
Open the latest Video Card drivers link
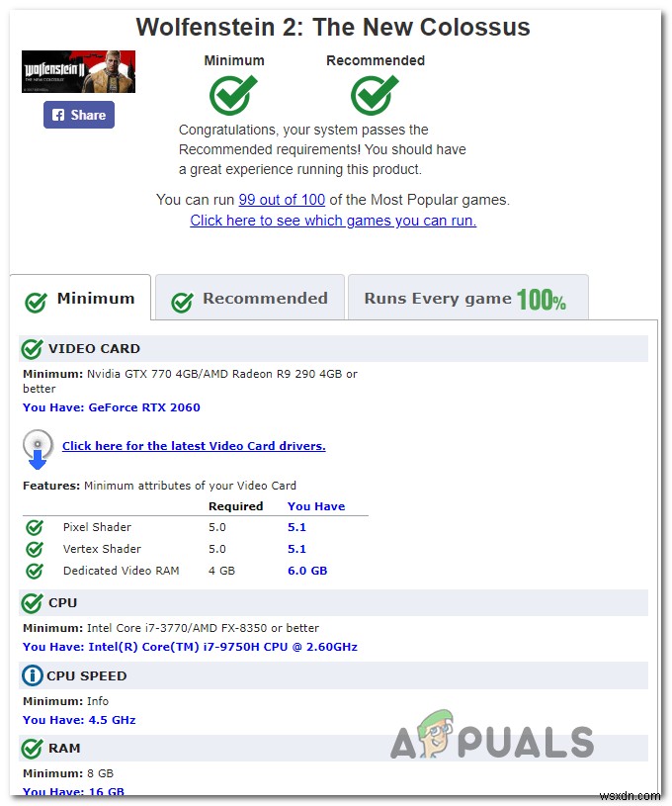(x=194, y=446)
